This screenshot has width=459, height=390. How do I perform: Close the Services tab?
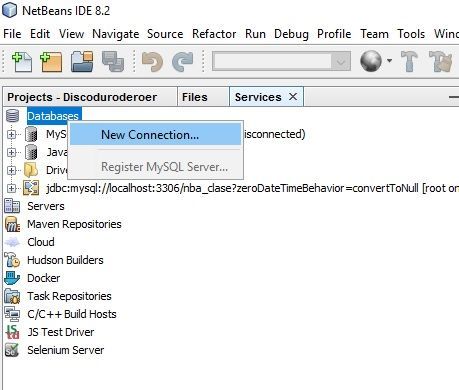click(293, 97)
